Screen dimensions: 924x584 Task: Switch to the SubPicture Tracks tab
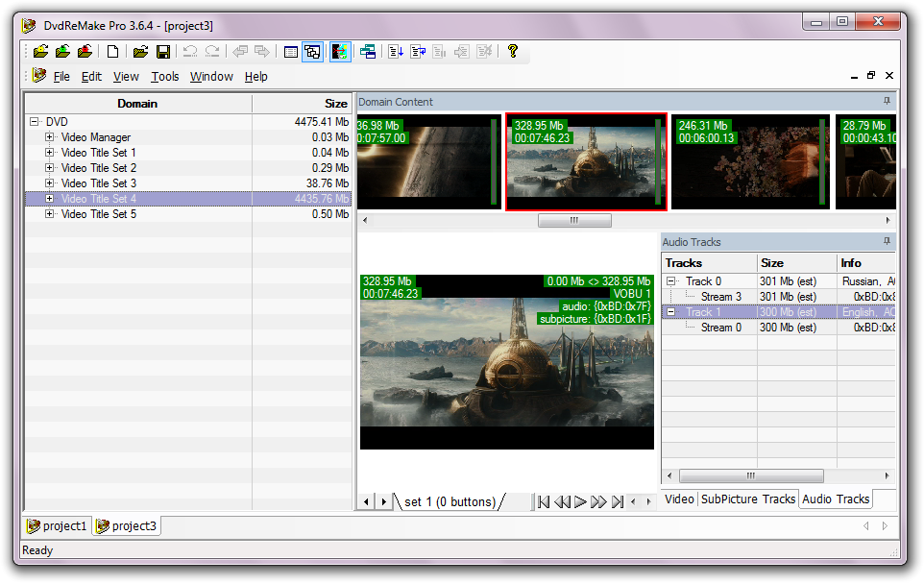pyautogui.click(x=747, y=499)
